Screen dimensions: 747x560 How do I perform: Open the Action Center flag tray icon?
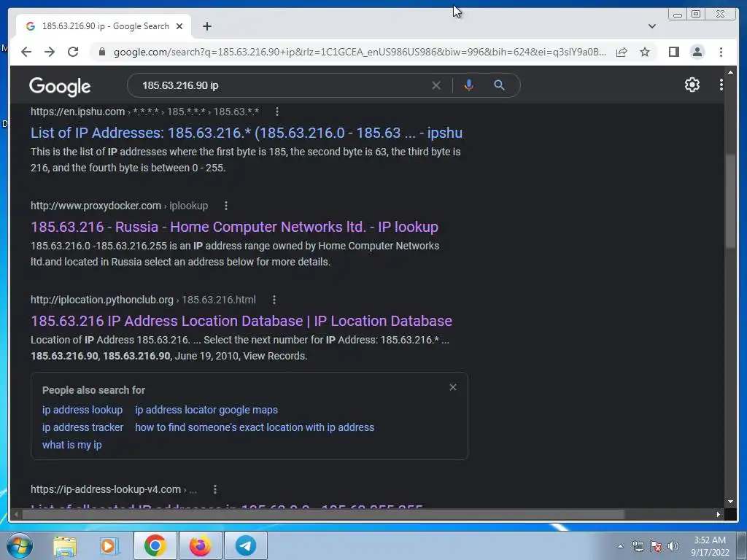[656, 547]
